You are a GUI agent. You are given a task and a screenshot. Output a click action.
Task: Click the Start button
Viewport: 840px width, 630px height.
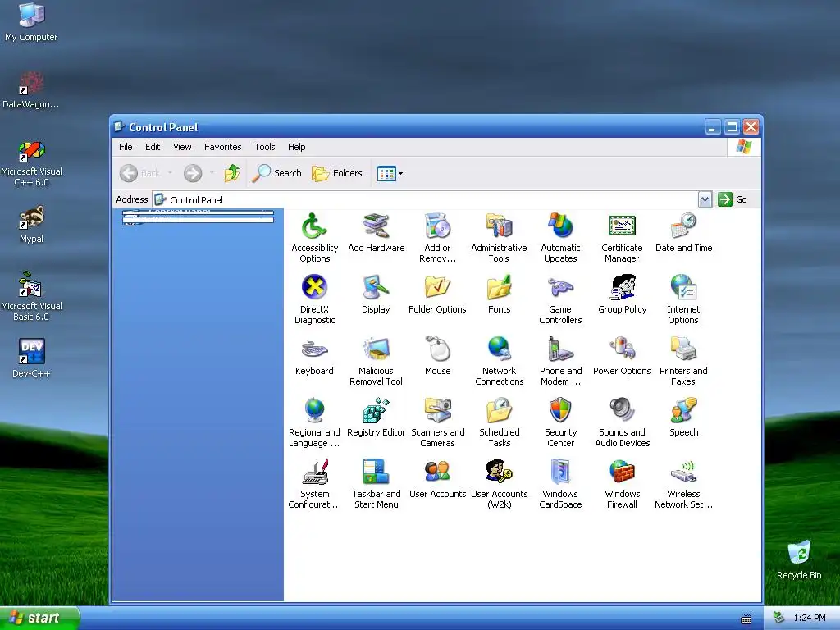click(x=39, y=618)
